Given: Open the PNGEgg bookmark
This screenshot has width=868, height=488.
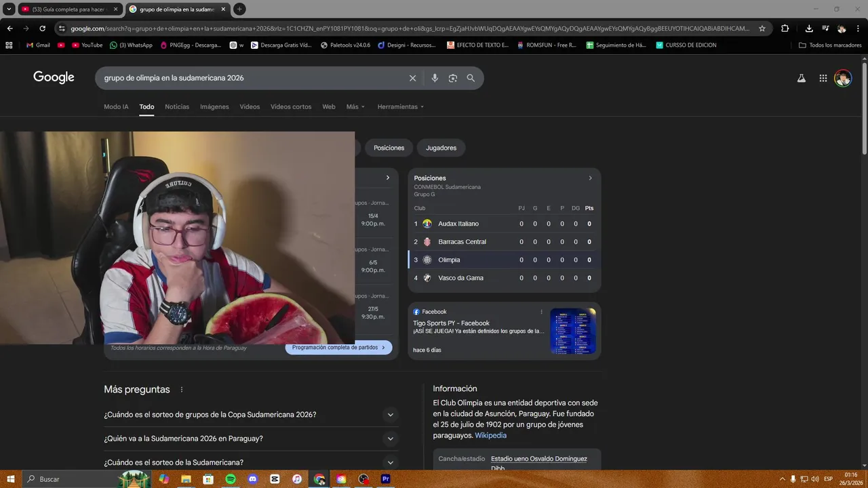Looking at the screenshot, I should tap(191, 45).
